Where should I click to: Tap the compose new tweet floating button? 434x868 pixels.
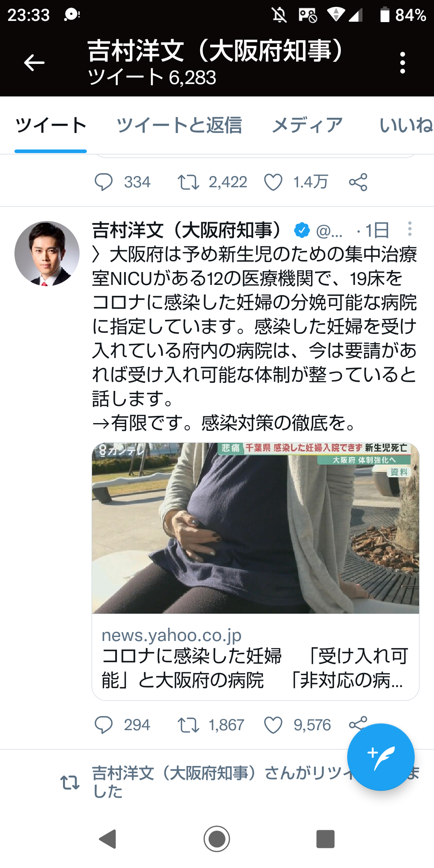point(381,757)
